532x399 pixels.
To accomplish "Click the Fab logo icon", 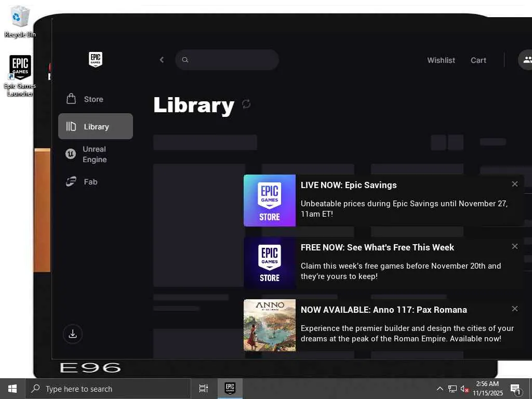I will (71, 182).
